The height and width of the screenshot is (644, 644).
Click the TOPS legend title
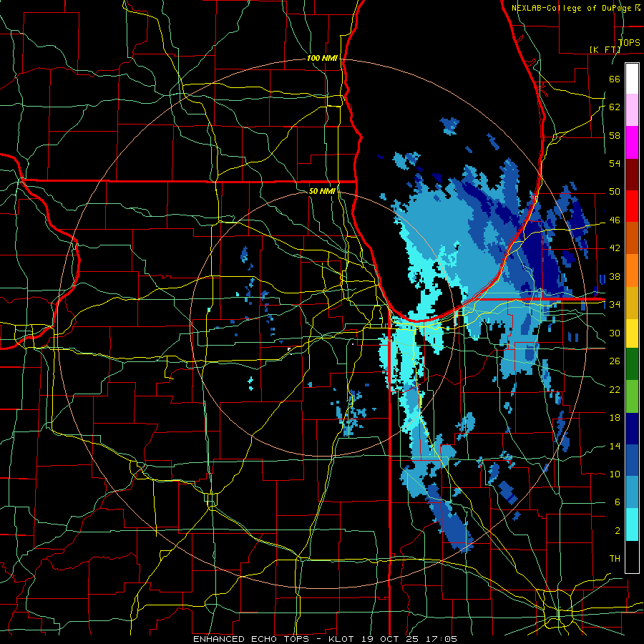(629, 42)
